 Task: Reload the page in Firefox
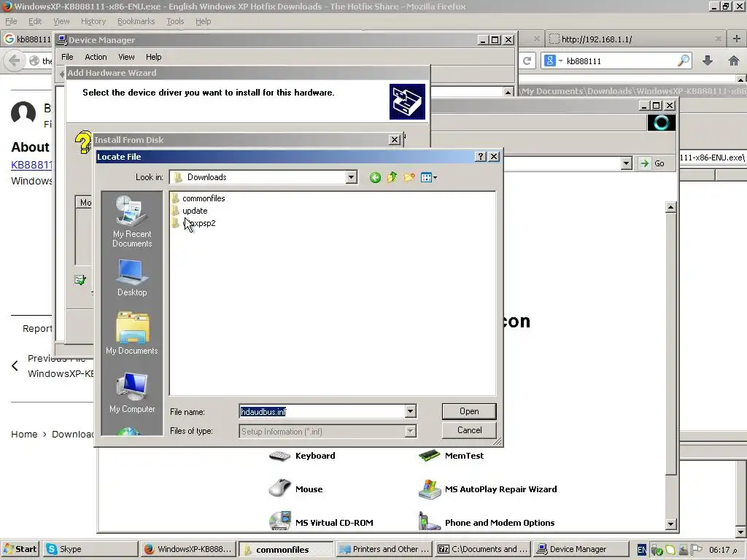(527, 61)
